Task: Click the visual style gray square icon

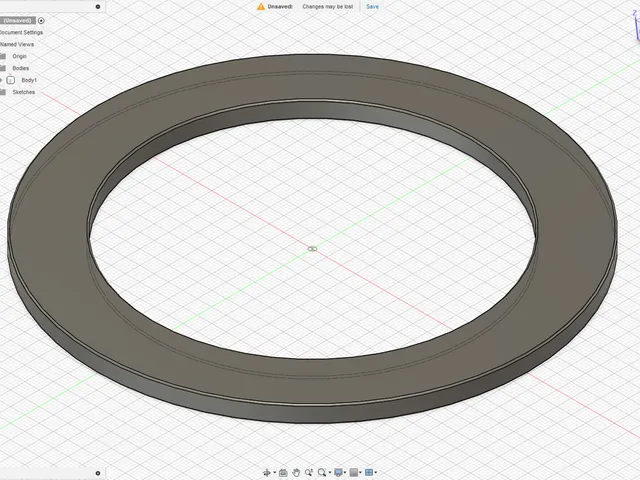Action: (354, 472)
